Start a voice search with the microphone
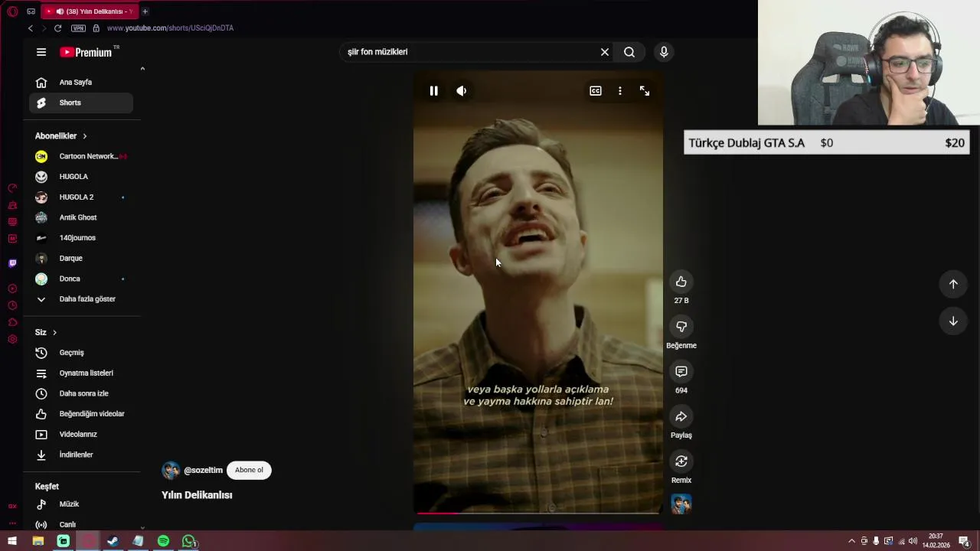 pos(664,52)
